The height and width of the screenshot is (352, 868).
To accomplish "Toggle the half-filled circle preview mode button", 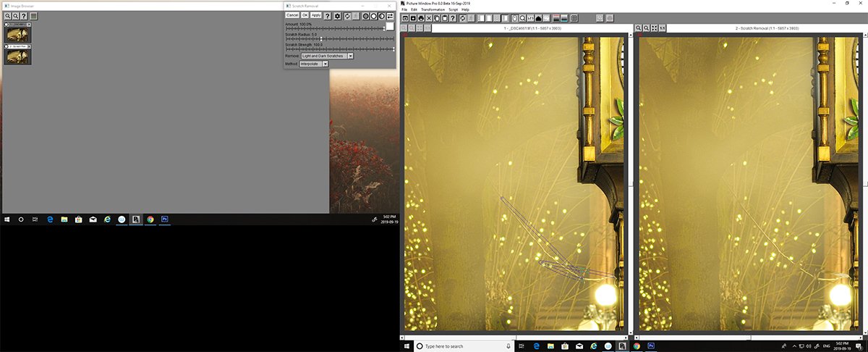I will tap(381, 15).
